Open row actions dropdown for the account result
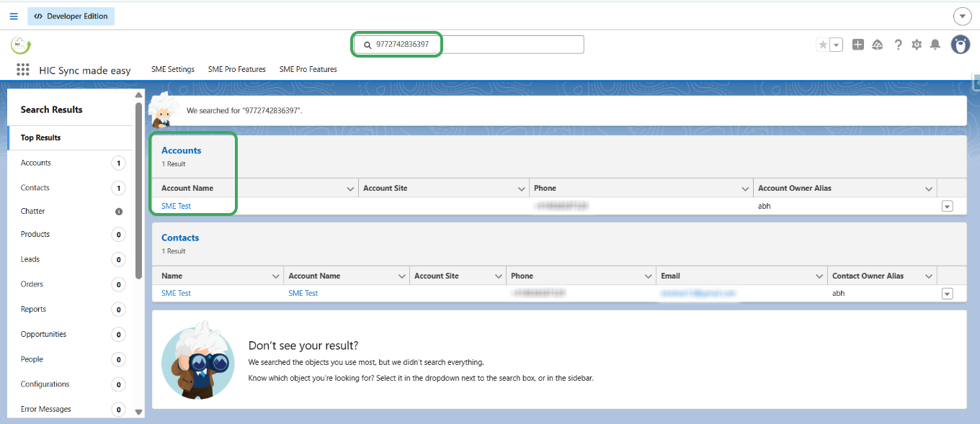This screenshot has width=980, height=424. 947,207
